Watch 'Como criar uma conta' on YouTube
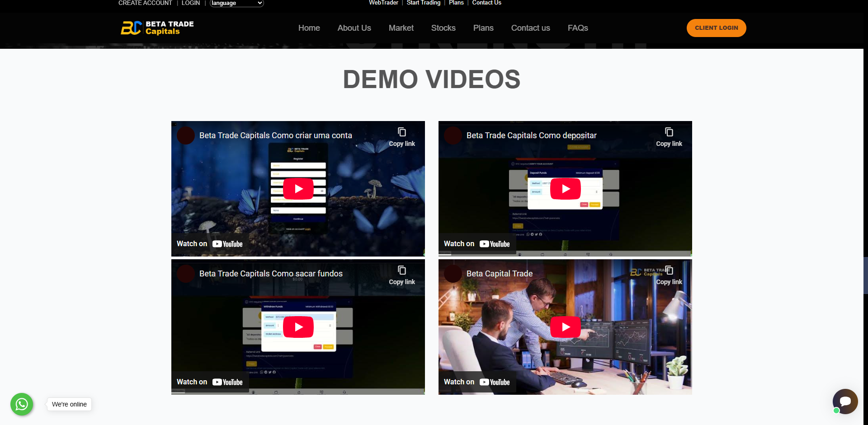This screenshot has width=868, height=425. tap(210, 244)
